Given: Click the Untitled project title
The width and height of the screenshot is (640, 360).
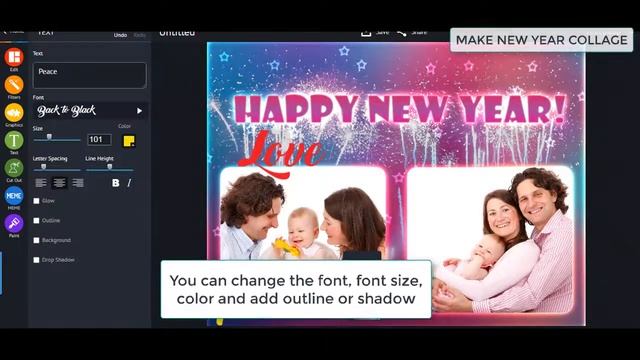Looking at the screenshot, I should coord(177,33).
